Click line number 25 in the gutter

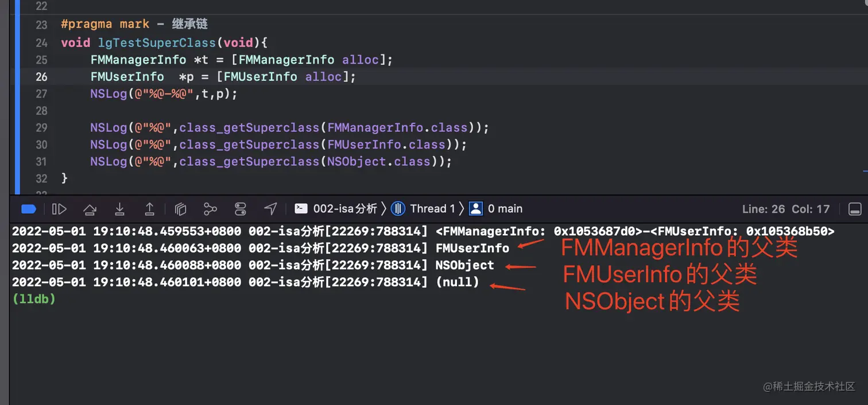[41, 60]
